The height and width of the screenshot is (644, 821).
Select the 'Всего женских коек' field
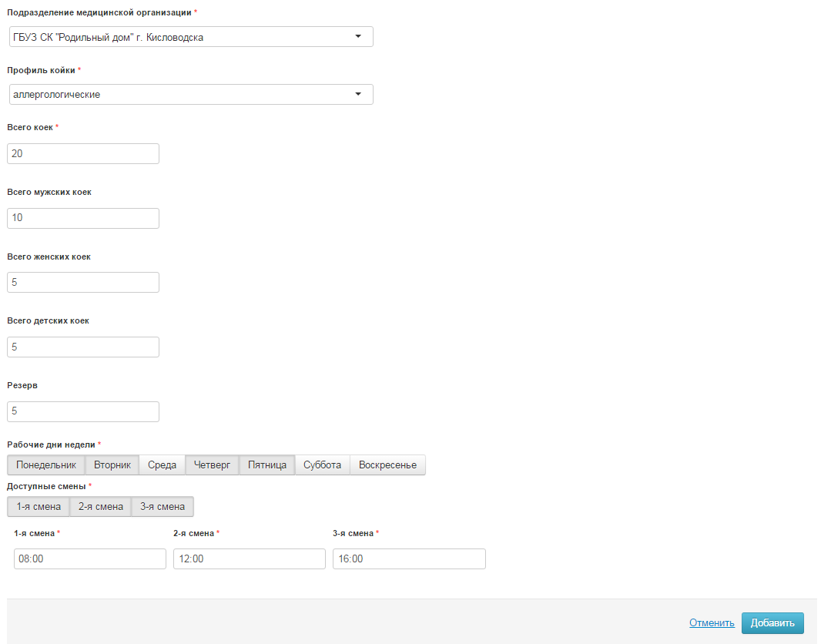click(83, 282)
